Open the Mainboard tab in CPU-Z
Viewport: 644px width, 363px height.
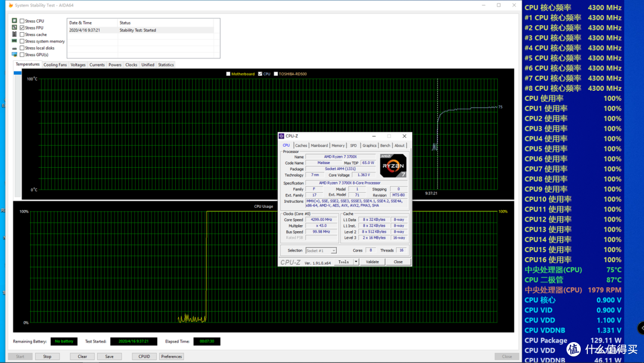(x=319, y=146)
